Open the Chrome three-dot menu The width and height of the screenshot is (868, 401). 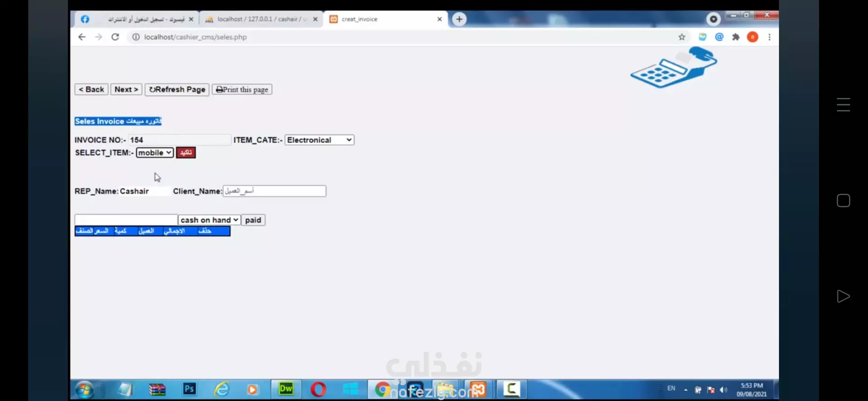769,37
